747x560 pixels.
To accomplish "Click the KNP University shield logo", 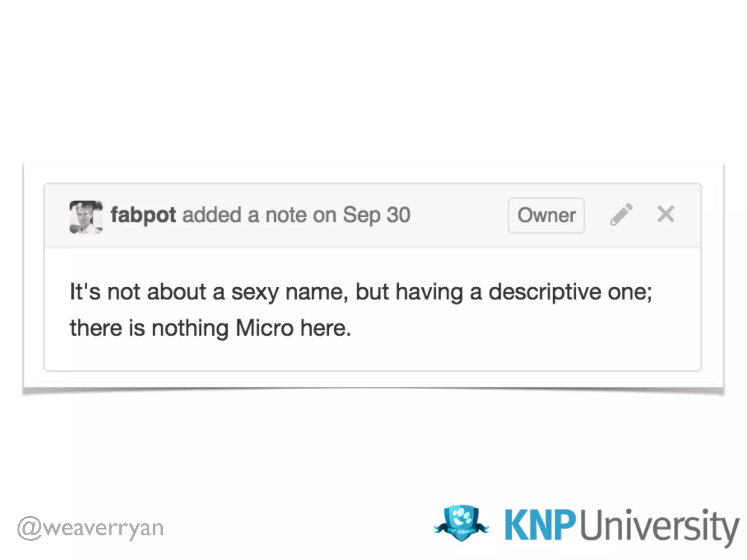I will pos(461,524).
